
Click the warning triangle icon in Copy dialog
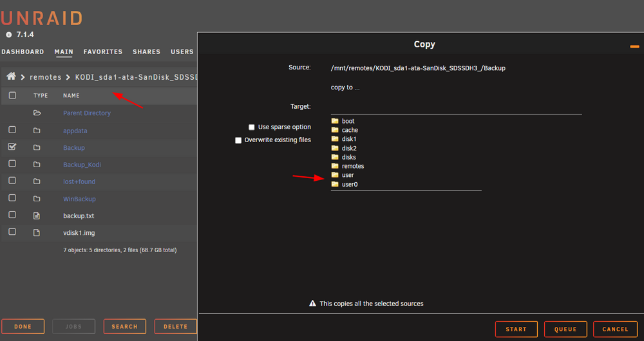point(312,303)
